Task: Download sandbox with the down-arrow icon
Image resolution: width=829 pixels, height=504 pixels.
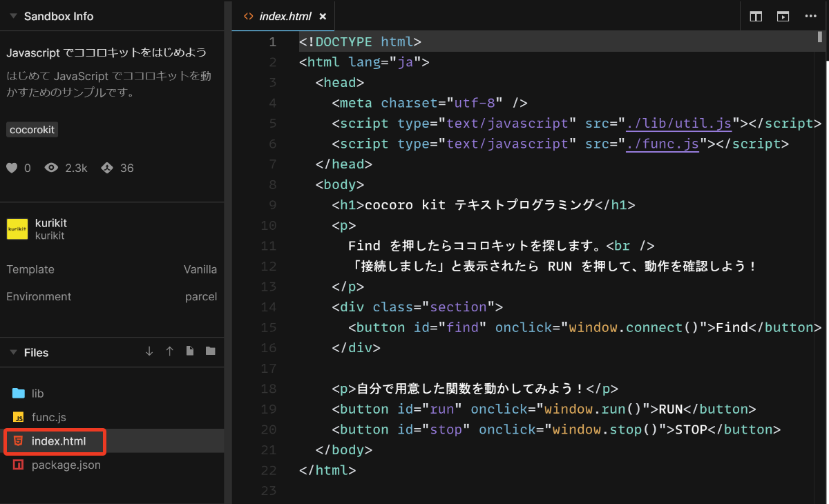Action: click(x=149, y=351)
